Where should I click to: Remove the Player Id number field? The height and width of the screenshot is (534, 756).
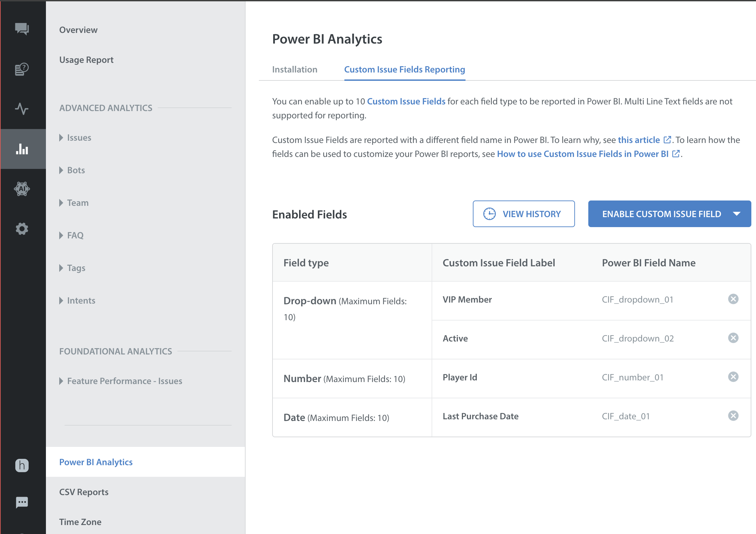pyautogui.click(x=733, y=377)
